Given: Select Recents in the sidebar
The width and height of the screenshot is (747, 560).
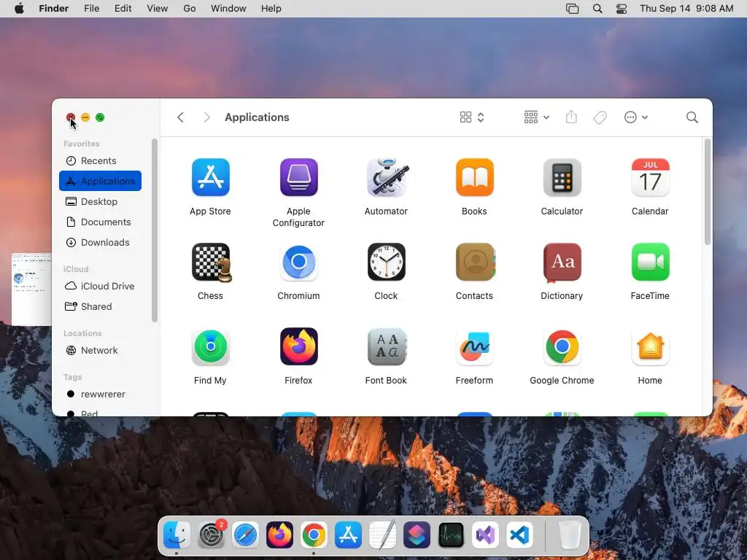Looking at the screenshot, I should (x=100, y=160).
